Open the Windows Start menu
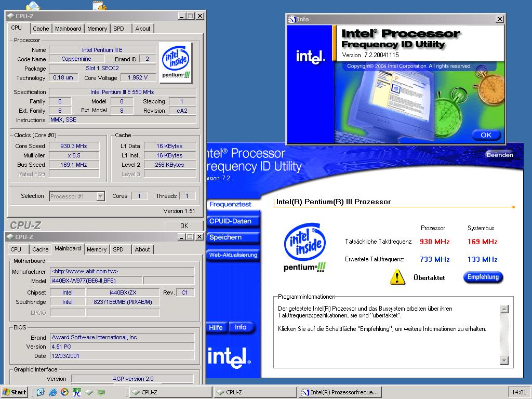Screen dimensions: 532x399 point(14,392)
